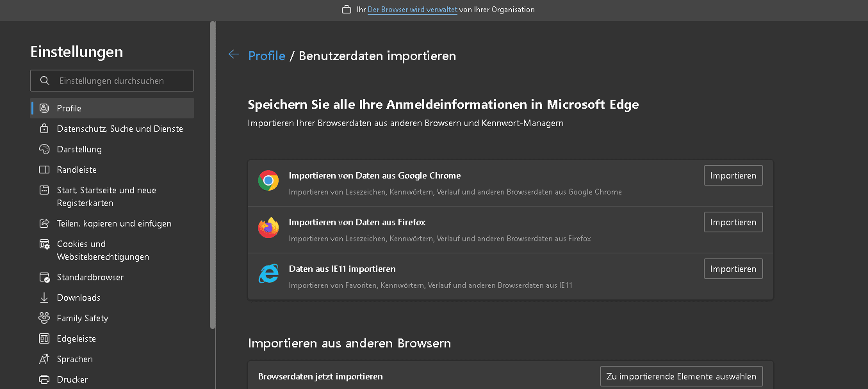Click the Google Chrome logo icon

[x=268, y=181]
